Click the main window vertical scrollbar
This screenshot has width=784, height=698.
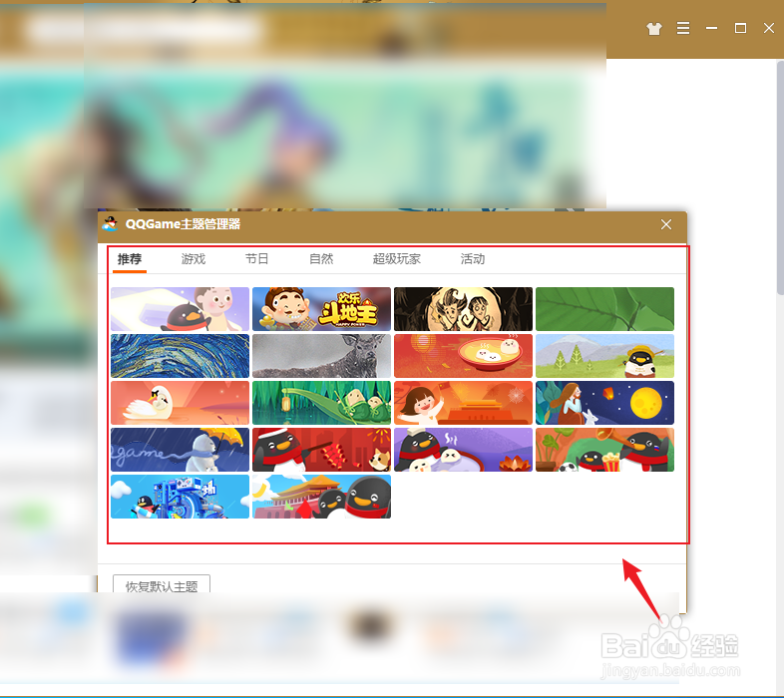780,177
